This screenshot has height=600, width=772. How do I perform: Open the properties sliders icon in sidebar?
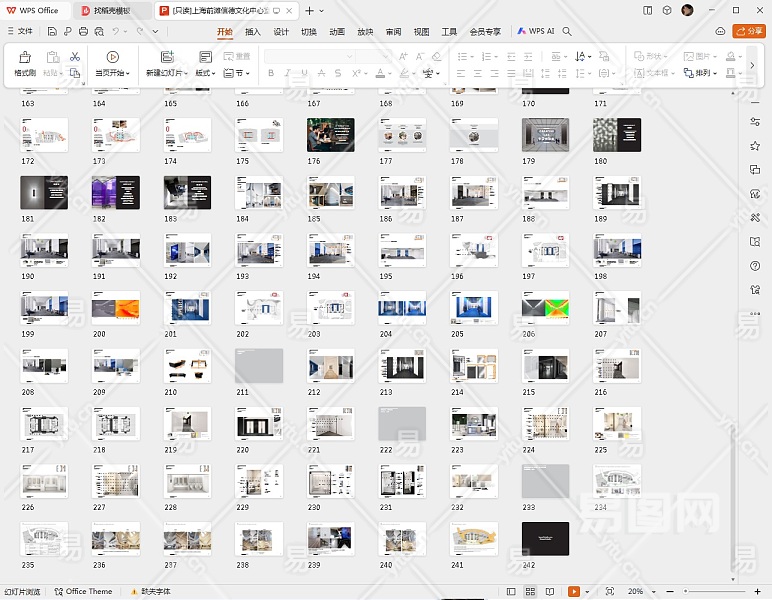click(x=755, y=122)
